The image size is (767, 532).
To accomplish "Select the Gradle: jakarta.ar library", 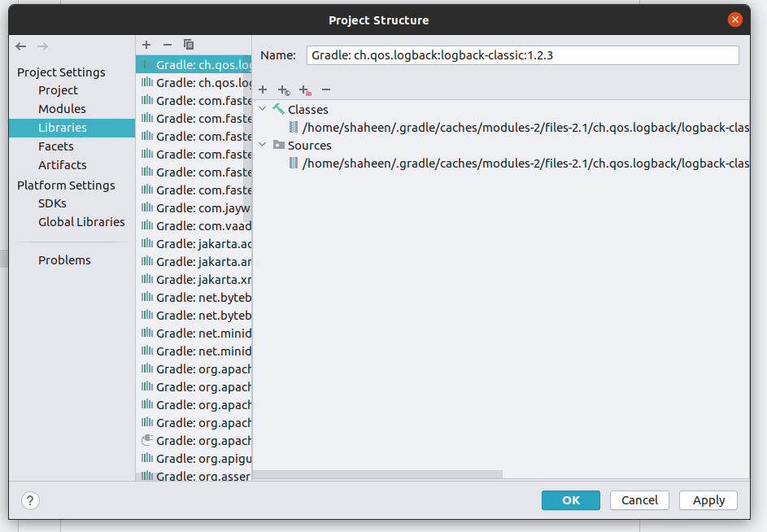I will [x=194, y=261].
